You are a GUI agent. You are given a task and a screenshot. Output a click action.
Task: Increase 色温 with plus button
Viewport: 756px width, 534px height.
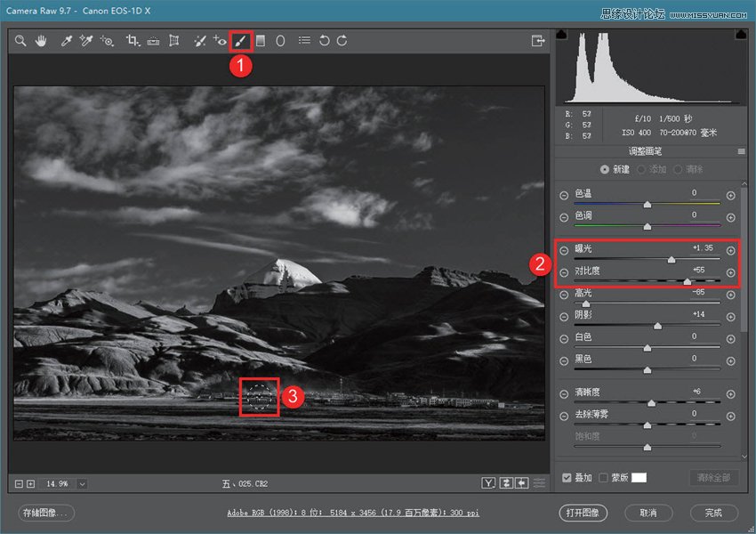coord(731,196)
